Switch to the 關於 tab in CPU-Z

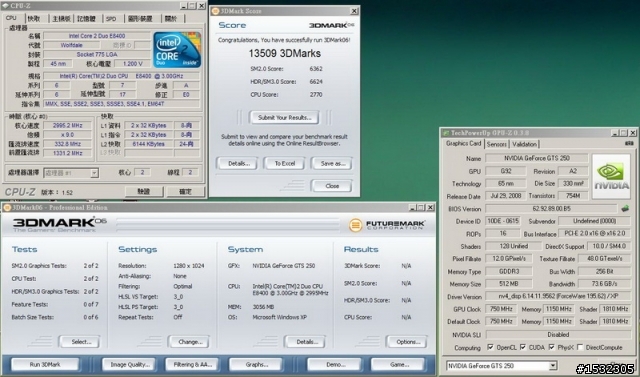[x=171, y=19]
